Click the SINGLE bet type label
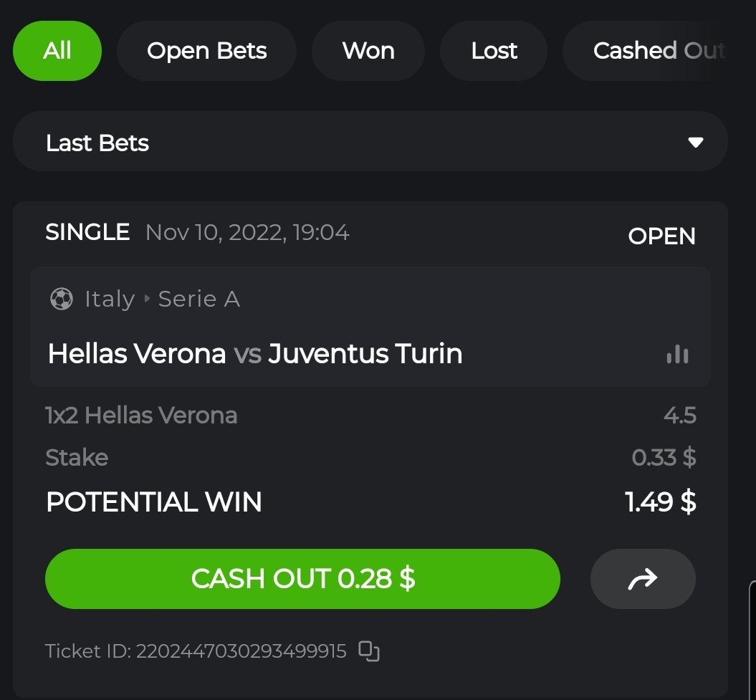The height and width of the screenshot is (700, 756). 87,232
